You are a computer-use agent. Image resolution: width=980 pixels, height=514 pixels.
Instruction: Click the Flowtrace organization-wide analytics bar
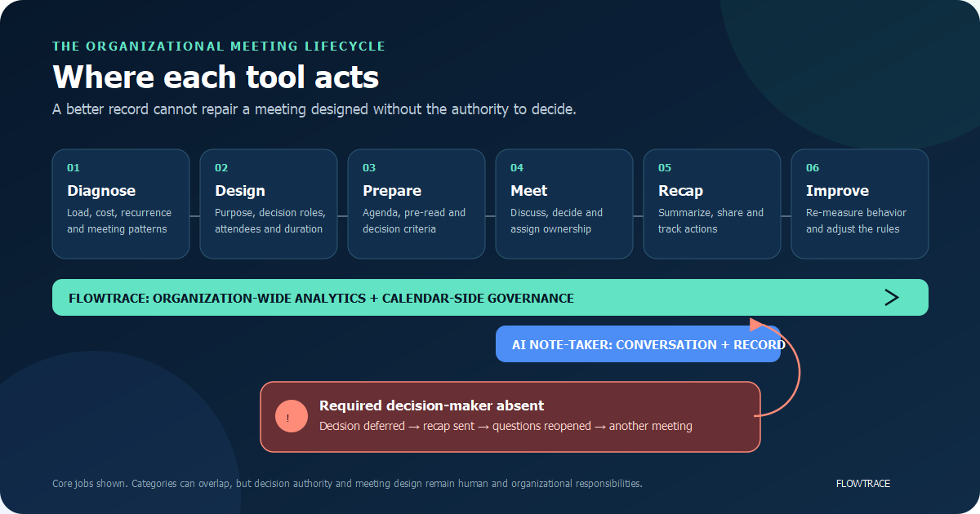click(490, 298)
